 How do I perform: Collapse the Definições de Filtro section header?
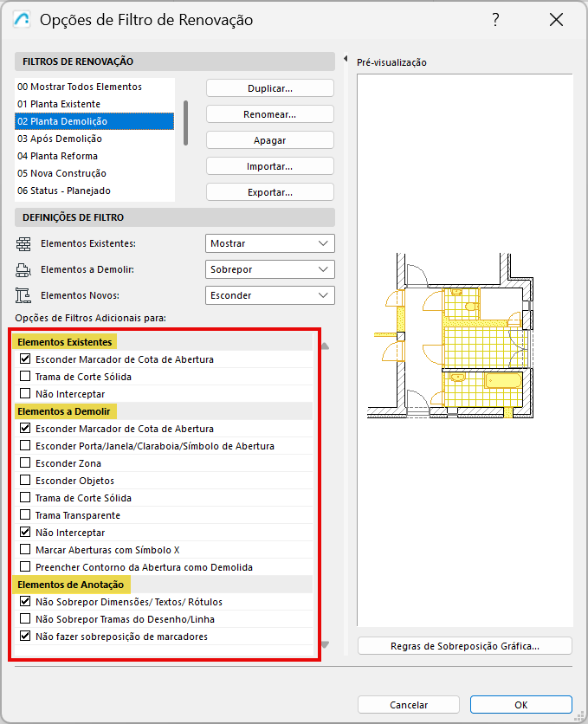[x=174, y=217]
